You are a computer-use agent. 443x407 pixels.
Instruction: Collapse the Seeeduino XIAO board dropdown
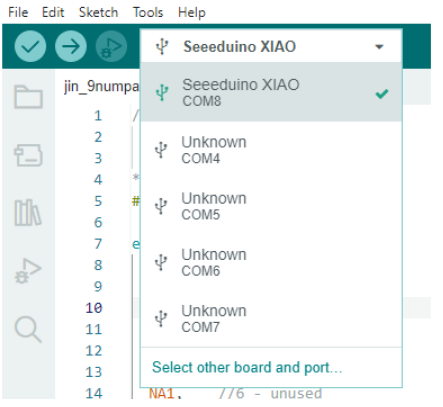(271, 46)
